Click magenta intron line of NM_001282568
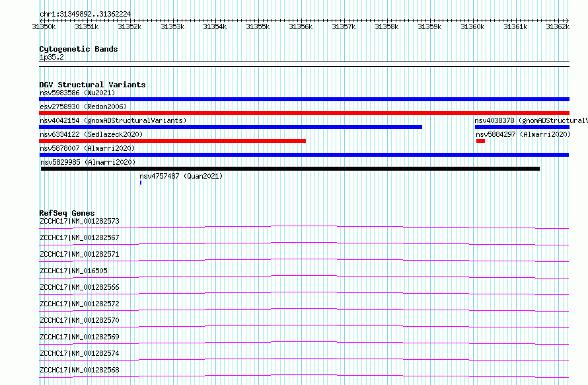The height and width of the screenshot is (385, 588). coord(304,375)
